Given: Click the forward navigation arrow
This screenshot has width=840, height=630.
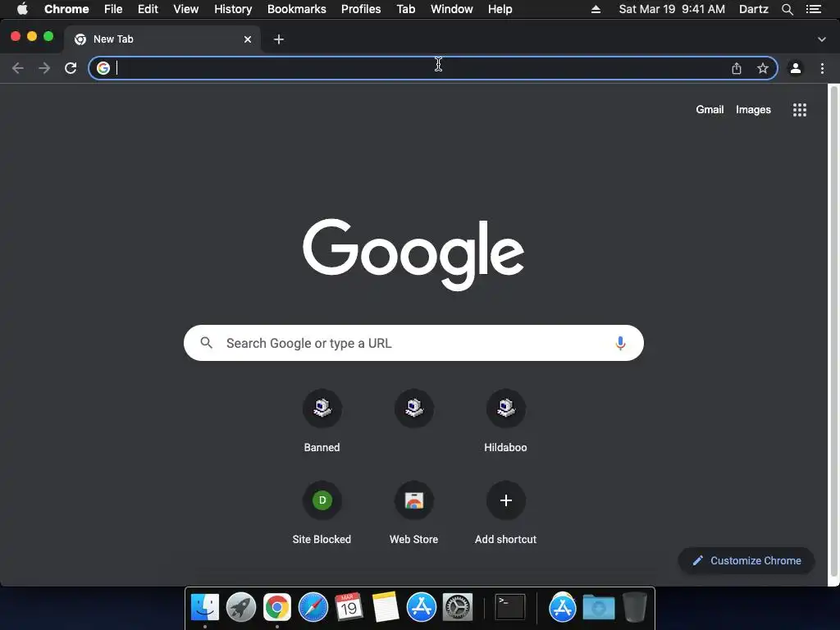Looking at the screenshot, I should 44,68.
